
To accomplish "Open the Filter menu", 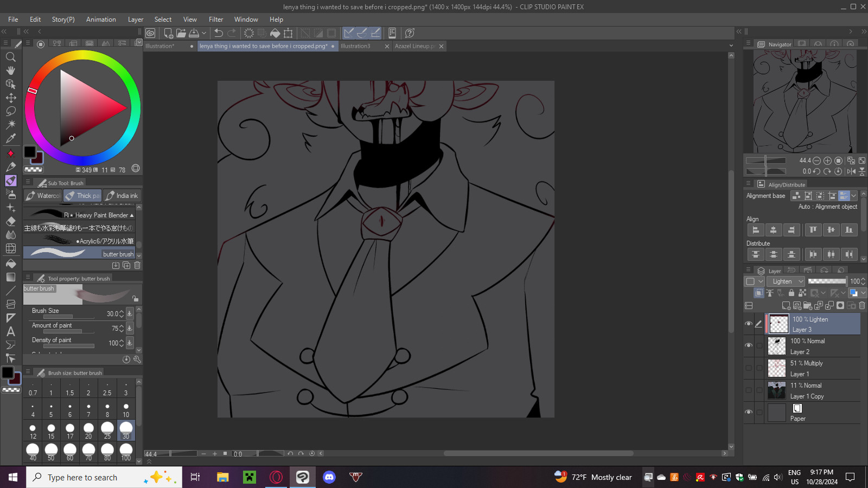I will [x=216, y=20].
